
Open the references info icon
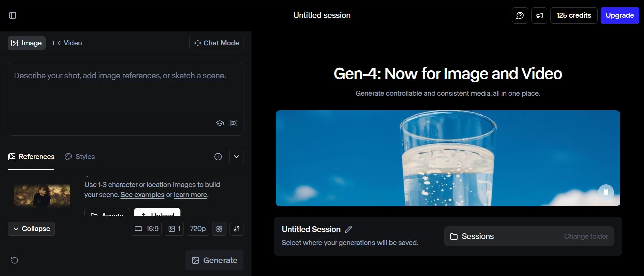click(218, 157)
